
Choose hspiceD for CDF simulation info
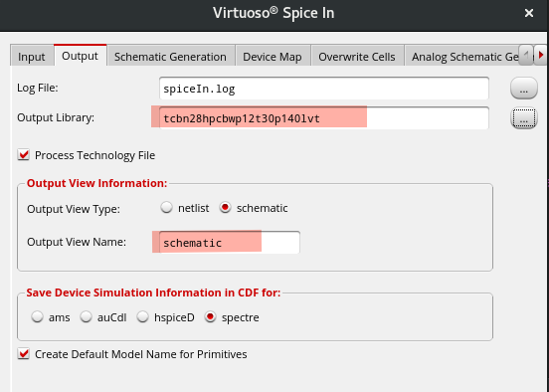click(x=142, y=317)
